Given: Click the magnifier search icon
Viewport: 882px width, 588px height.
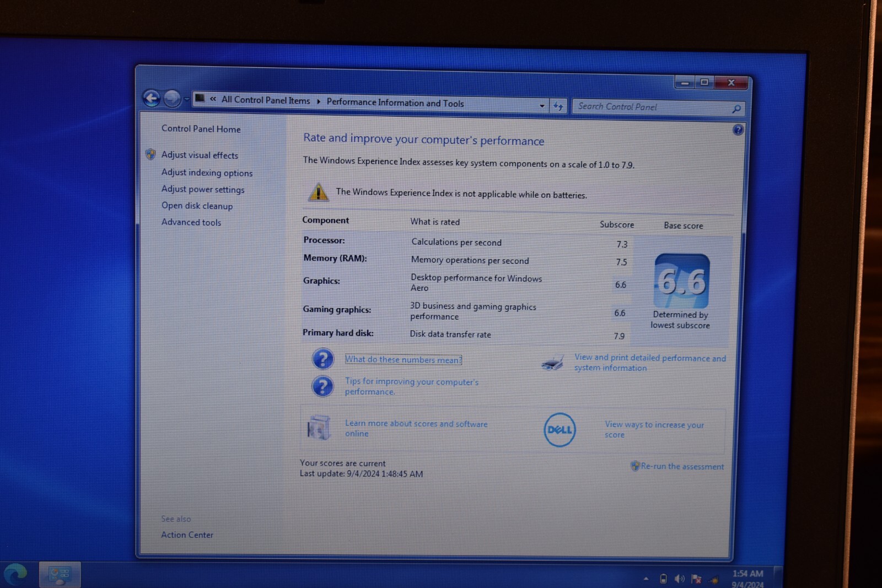Looking at the screenshot, I should [x=736, y=109].
